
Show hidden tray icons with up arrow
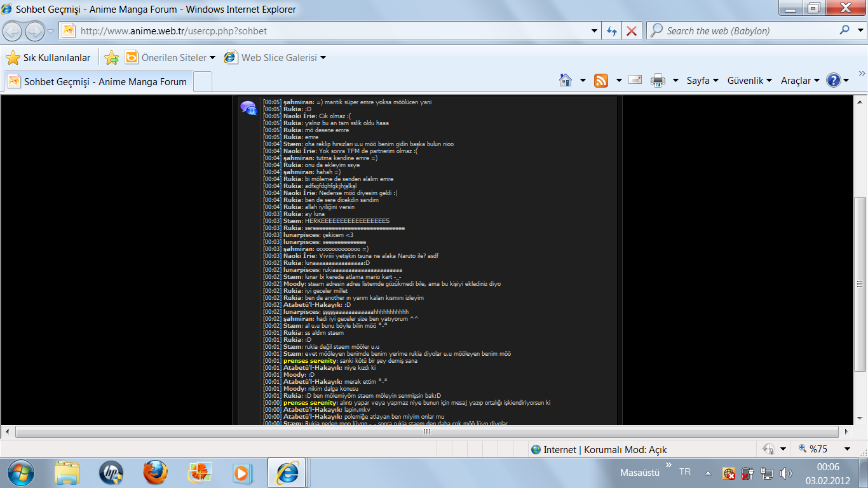(708, 473)
